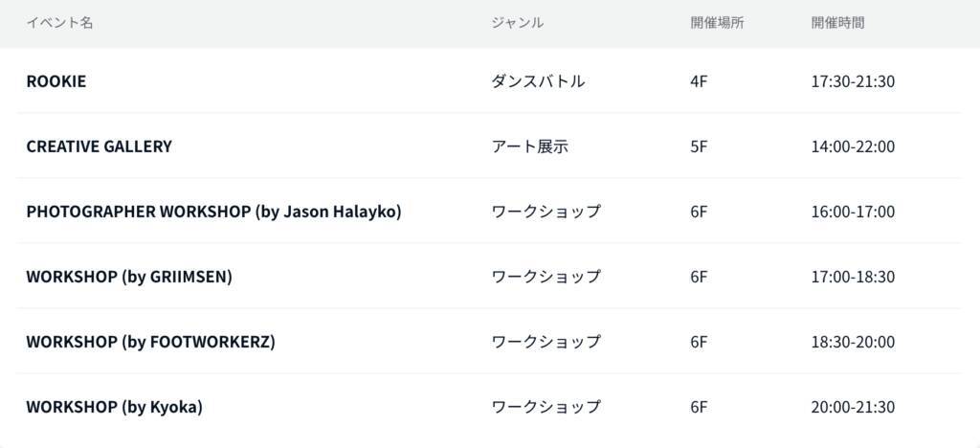Viewport: 980px width, 448px height.
Task: Select the ダンスバトル genre cell
Action: tap(538, 81)
